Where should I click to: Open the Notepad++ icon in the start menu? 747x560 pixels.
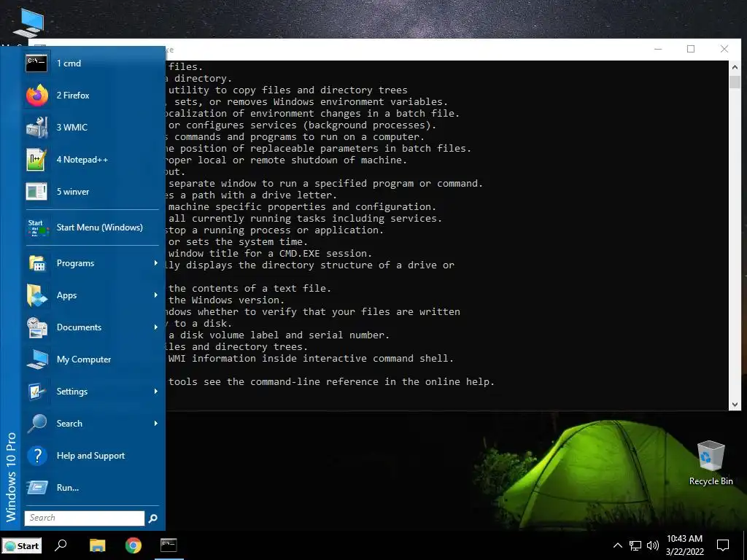click(x=36, y=160)
